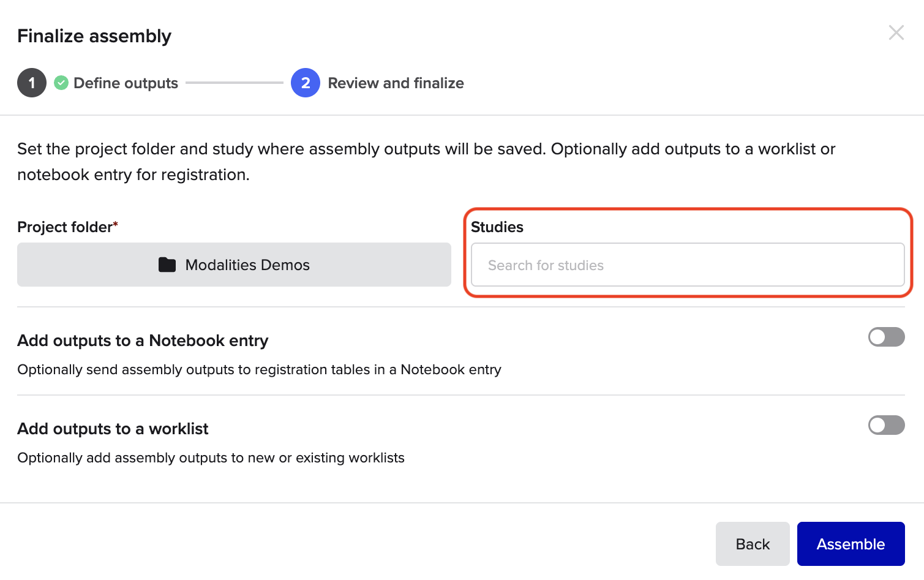Open the Modalities Demos project folder selector
Image resolution: width=924 pixels, height=580 pixels.
pos(234,265)
